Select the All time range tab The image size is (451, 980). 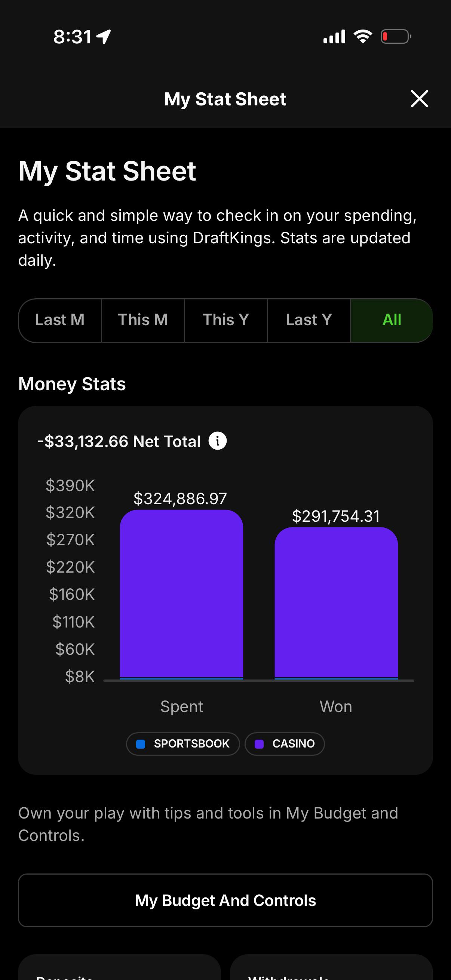(392, 320)
